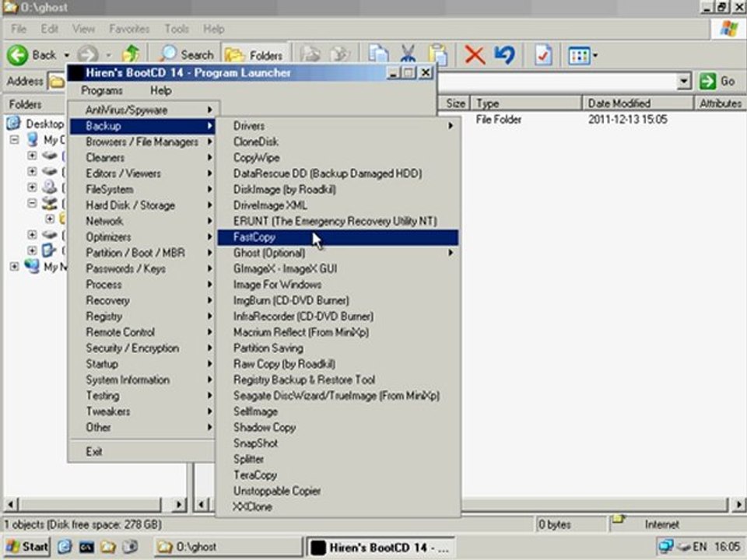Viewport: 747px width, 560px height.
Task: Launch CloneDisk from the Backup list
Action: pos(338,142)
